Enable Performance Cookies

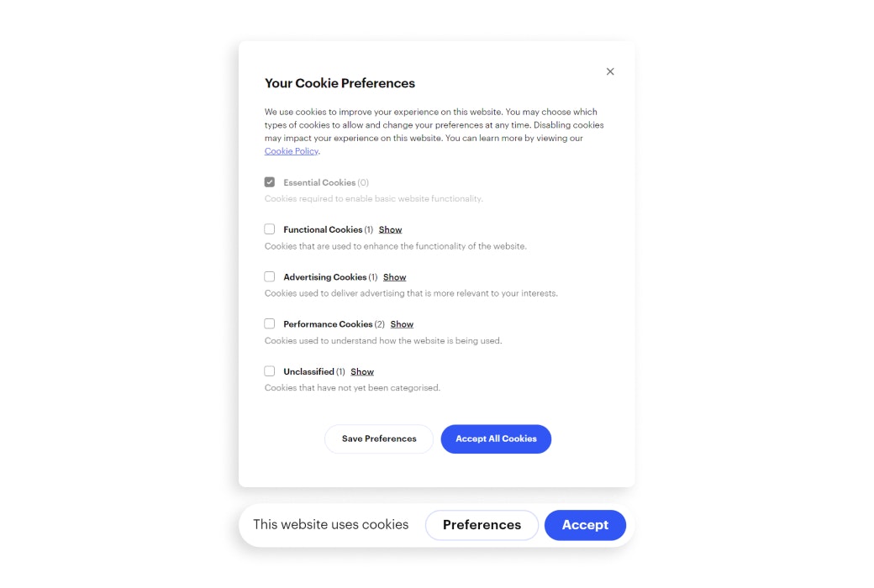[270, 323]
